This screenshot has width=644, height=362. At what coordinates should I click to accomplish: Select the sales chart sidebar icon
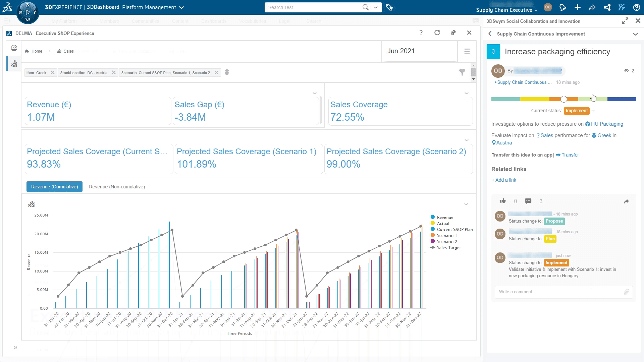coord(14,63)
